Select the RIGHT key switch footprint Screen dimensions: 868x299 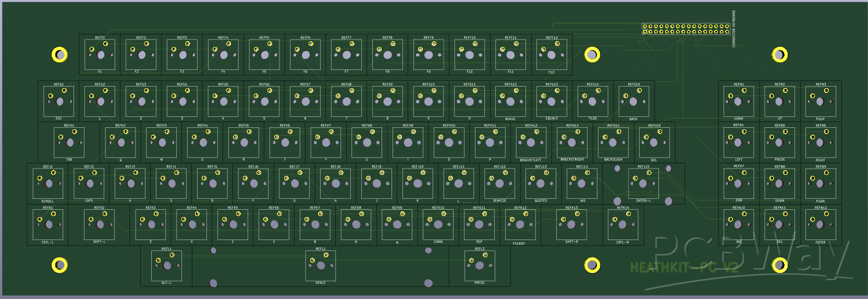[821, 142]
